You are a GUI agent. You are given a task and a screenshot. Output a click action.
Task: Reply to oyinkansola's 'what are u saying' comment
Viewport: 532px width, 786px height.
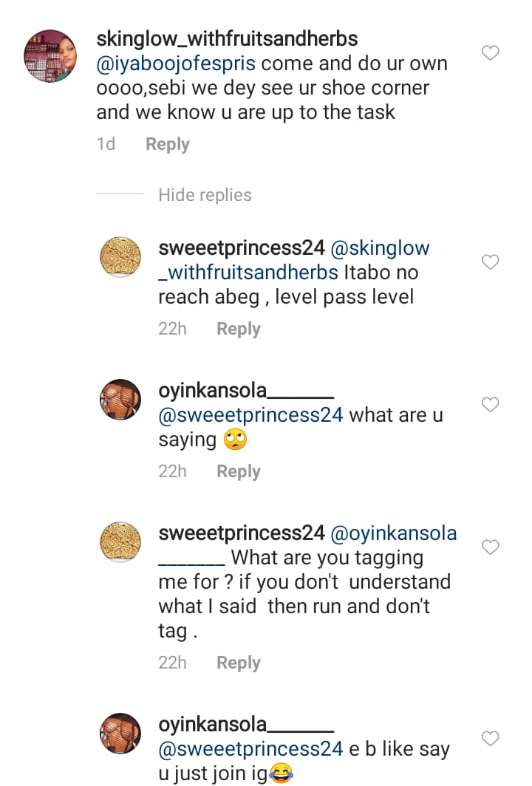pyautogui.click(x=238, y=471)
